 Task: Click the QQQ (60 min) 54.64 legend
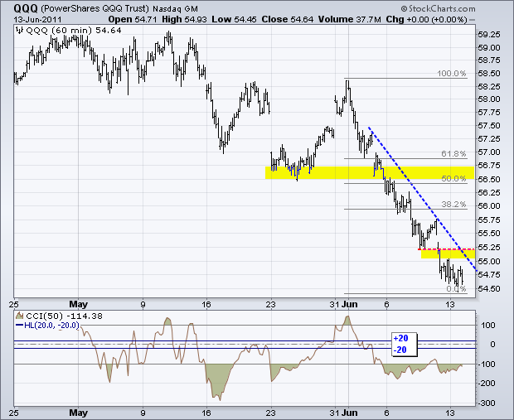click(74, 31)
